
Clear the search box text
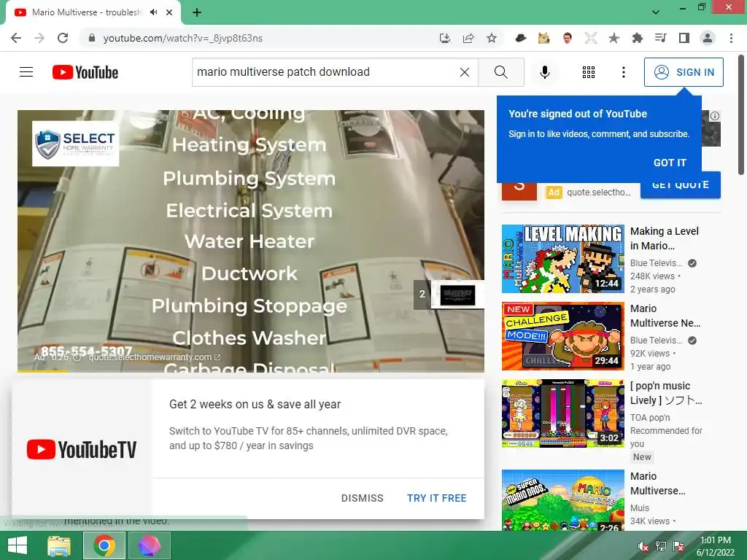(465, 72)
